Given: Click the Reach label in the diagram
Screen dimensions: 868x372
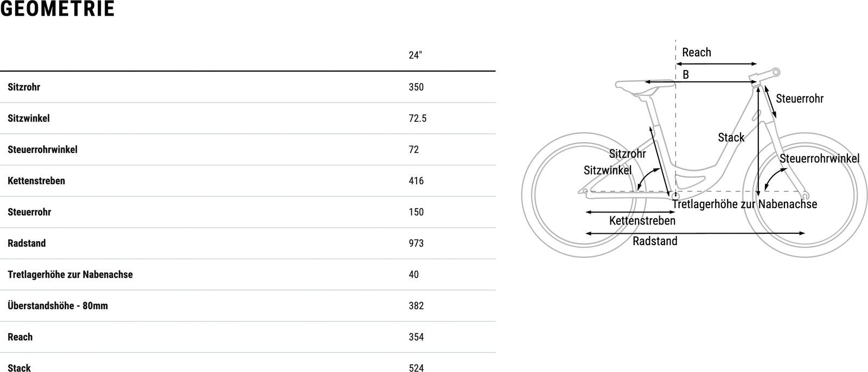Looking at the screenshot, I should pos(696,53).
